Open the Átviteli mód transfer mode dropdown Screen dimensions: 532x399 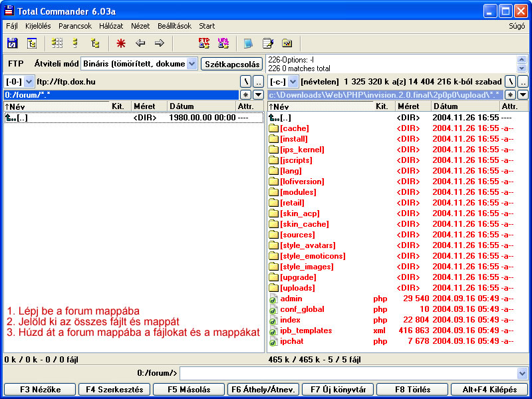coord(192,64)
